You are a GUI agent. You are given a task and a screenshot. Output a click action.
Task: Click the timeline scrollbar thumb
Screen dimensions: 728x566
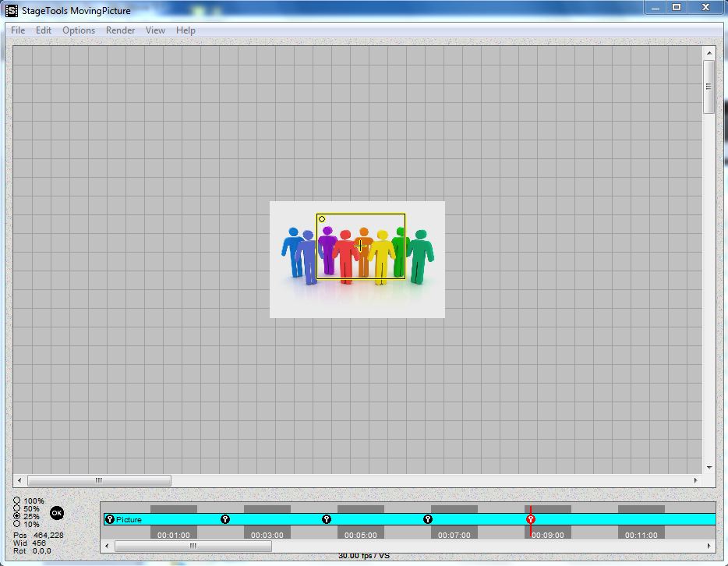(193, 546)
